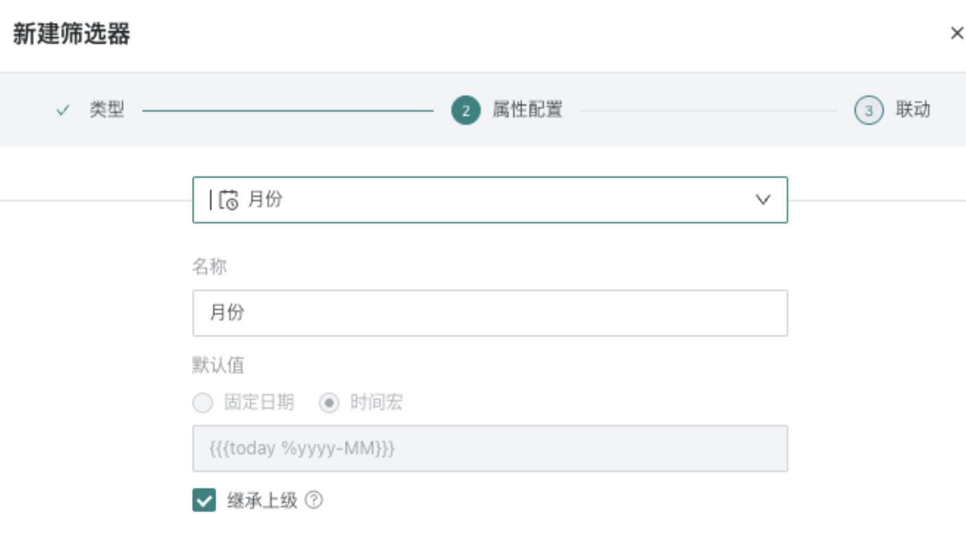Click the step 3 circle icon
966x560 pixels.
(868, 110)
